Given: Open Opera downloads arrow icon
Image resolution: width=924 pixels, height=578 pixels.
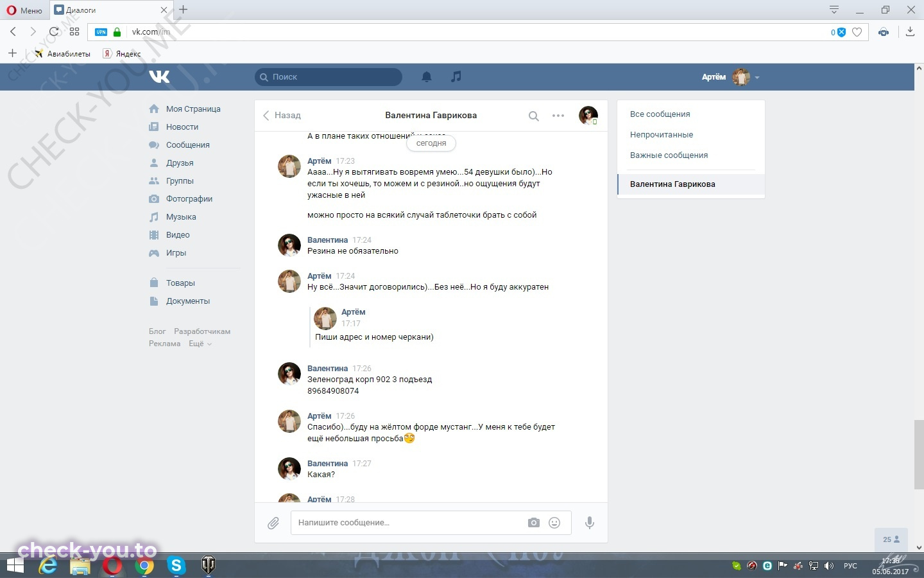Looking at the screenshot, I should pos(910,31).
